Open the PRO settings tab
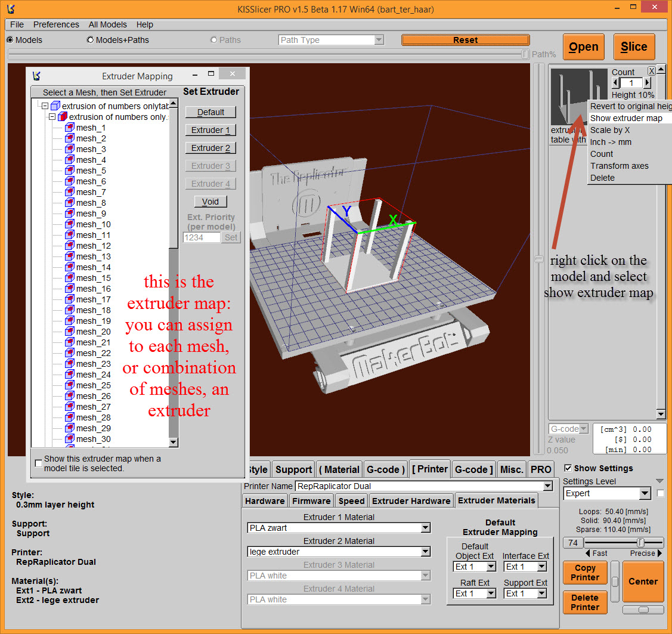 [541, 469]
